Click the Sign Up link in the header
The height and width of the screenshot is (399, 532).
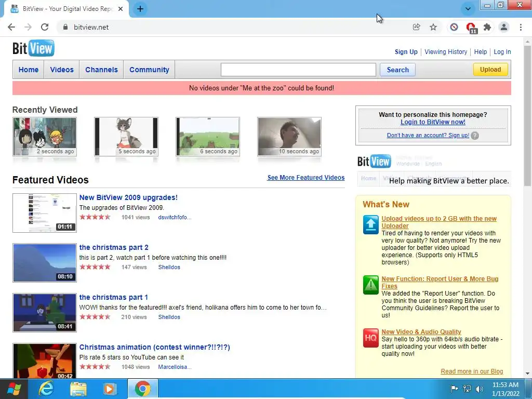tap(406, 52)
